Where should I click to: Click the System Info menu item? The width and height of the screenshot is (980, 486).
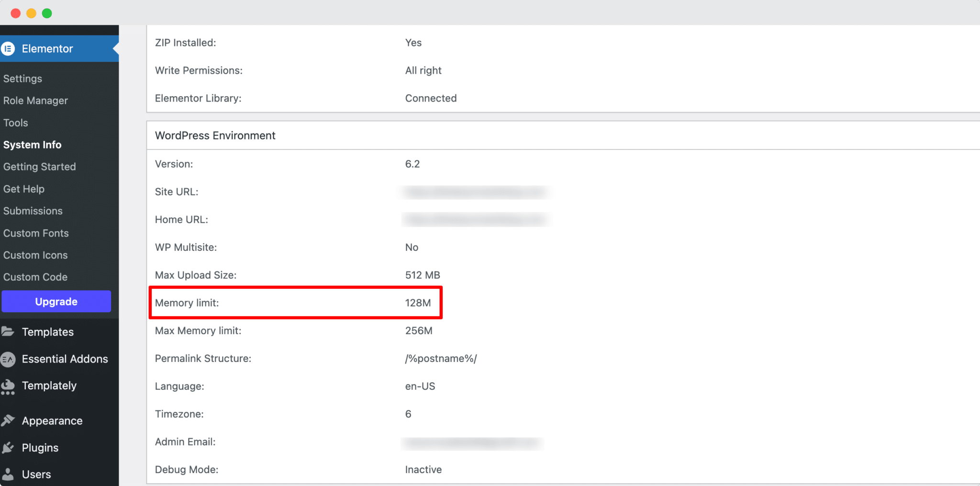click(x=32, y=145)
